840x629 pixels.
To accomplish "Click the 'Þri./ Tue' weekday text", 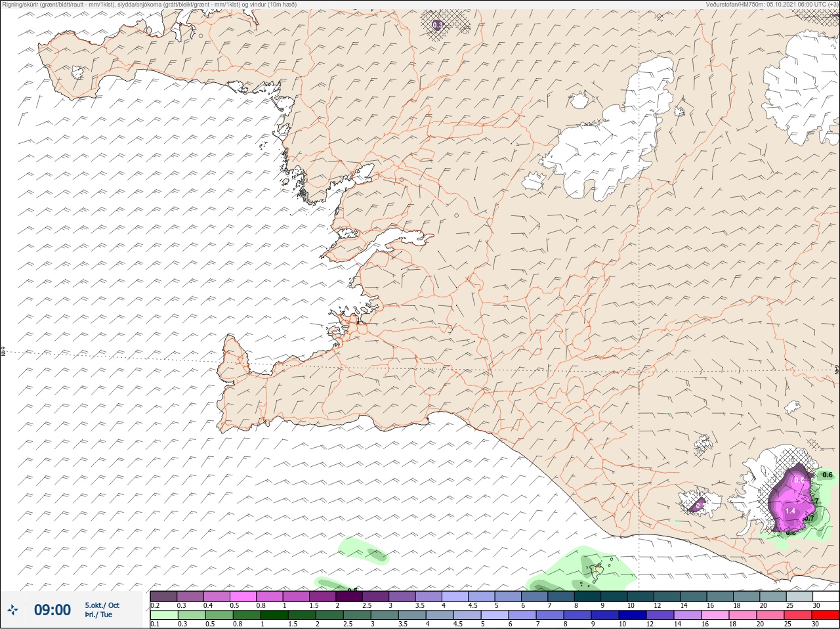I will pyautogui.click(x=98, y=615).
